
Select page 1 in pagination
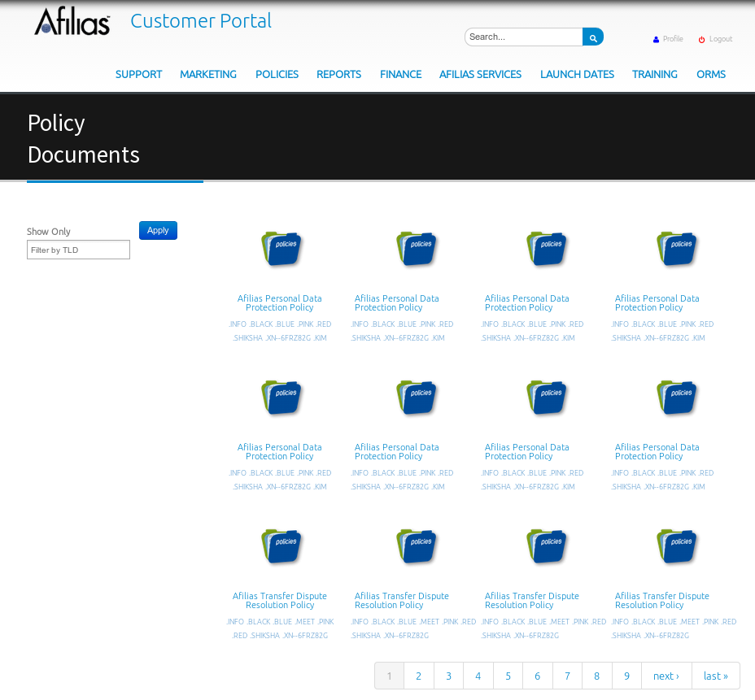click(x=389, y=676)
